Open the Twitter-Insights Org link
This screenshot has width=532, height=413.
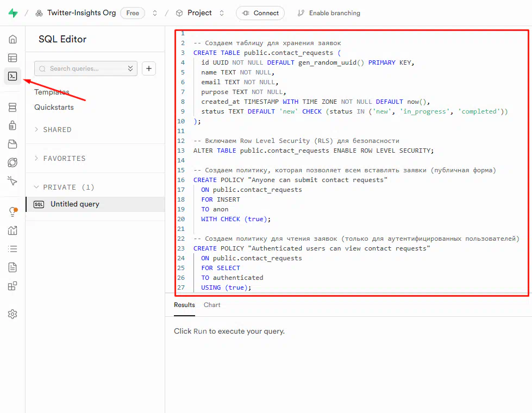pos(82,13)
